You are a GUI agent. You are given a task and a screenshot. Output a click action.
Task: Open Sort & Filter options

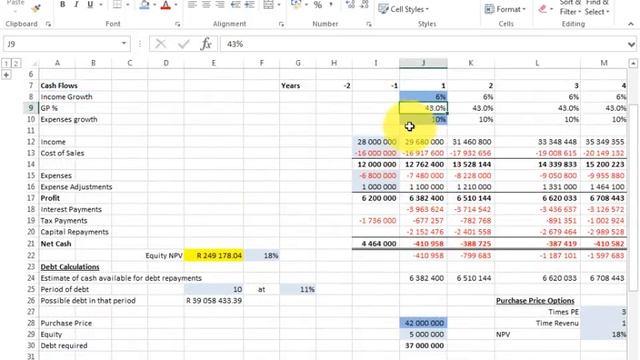[x=570, y=8]
